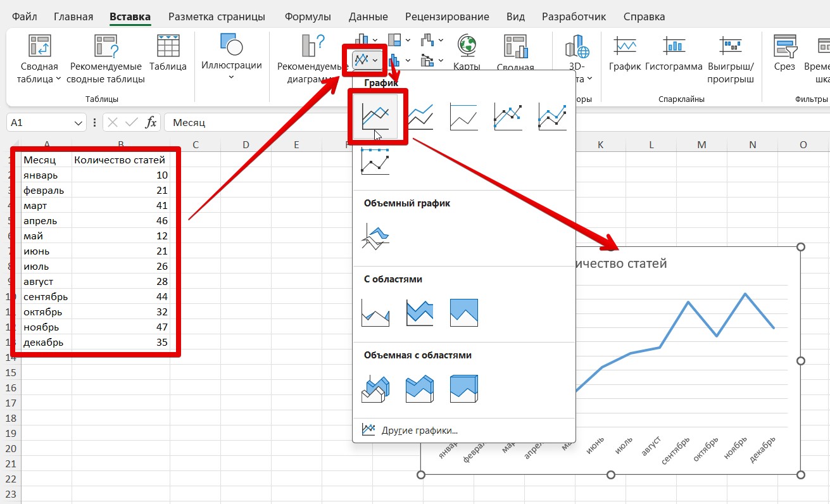The height and width of the screenshot is (504, 830).
Task: Select row 20 header
Action: (10, 448)
